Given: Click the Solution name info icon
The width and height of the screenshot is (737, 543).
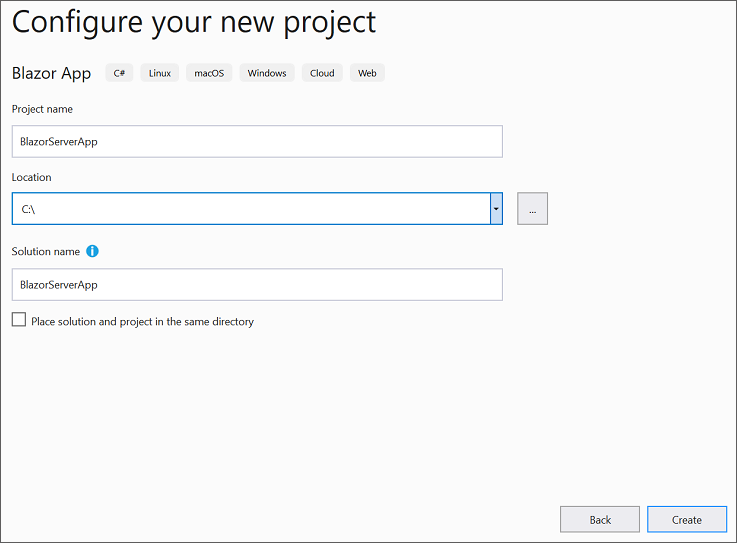Looking at the screenshot, I should point(93,251).
